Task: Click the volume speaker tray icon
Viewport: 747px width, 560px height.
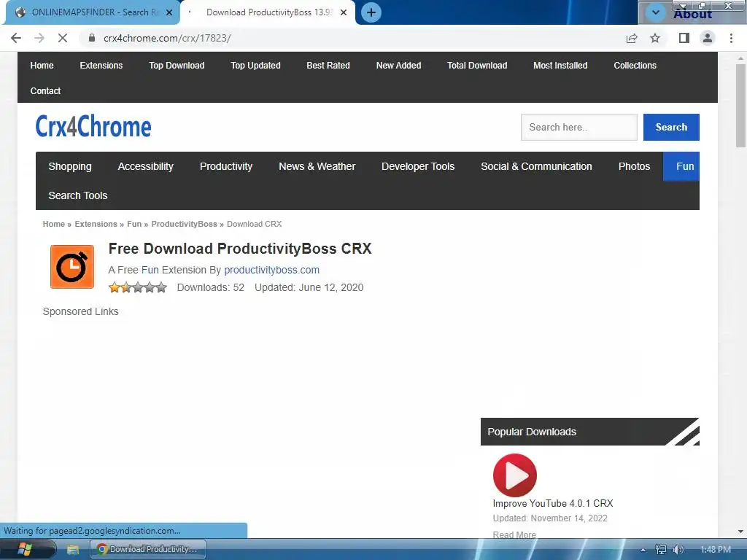Action: pos(678,550)
